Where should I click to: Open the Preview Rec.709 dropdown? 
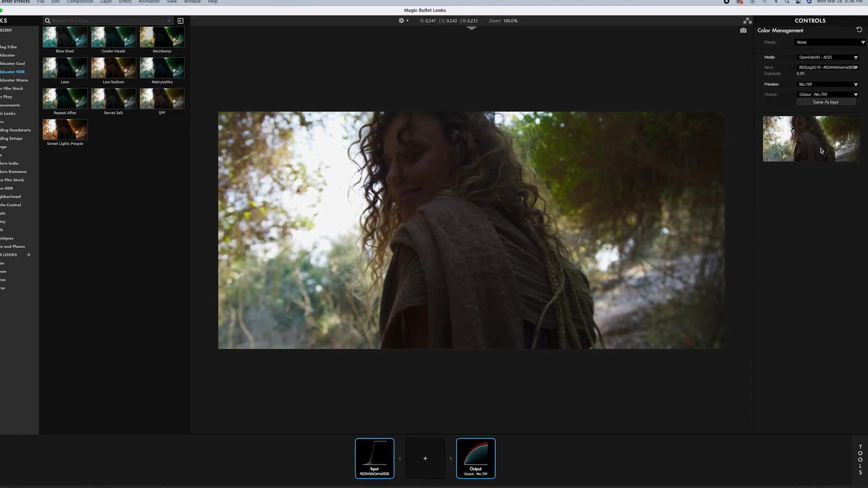pos(827,84)
